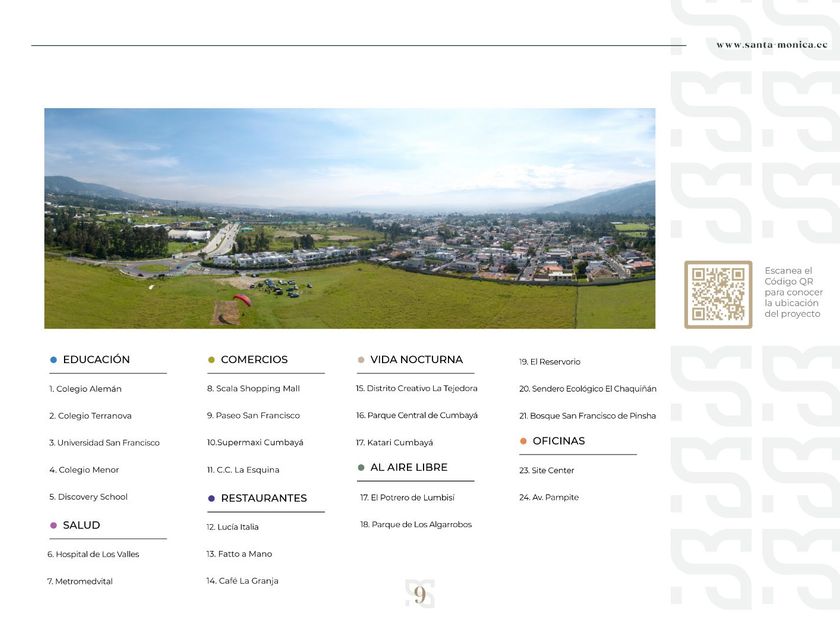Select the OFICINAS heading
Image resolution: width=840 pixels, height=630 pixels.
tap(559, 441)
